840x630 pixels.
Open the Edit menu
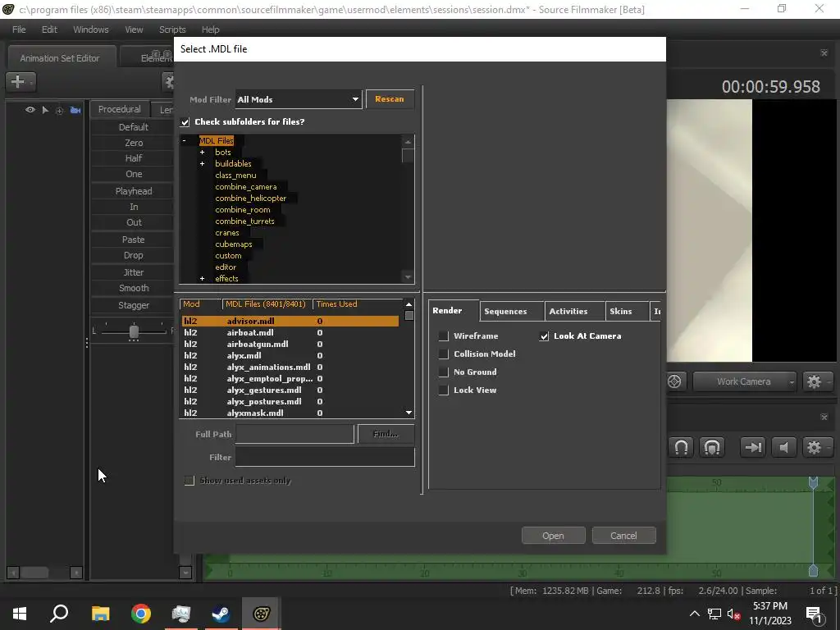(49, 30)
